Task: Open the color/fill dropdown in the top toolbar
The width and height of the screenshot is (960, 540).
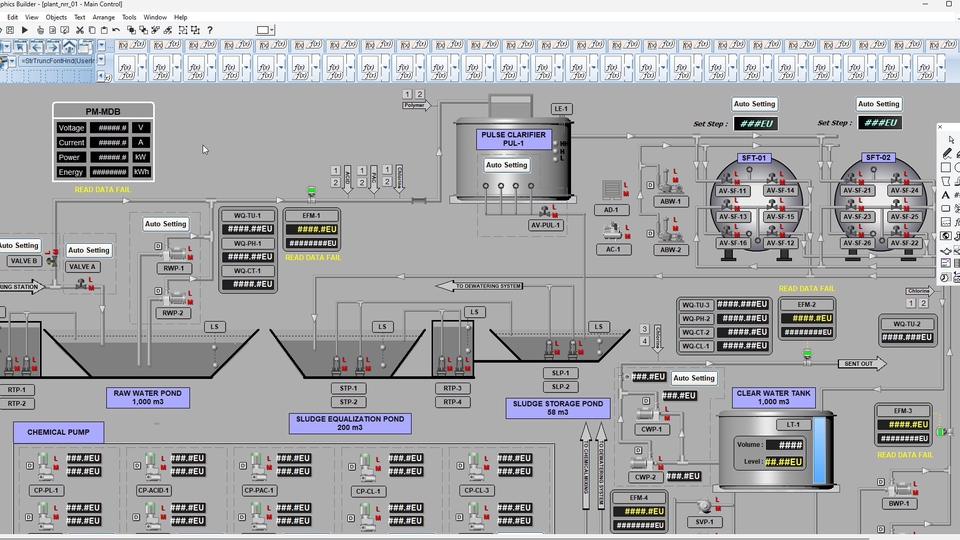Action: (265, 30)
